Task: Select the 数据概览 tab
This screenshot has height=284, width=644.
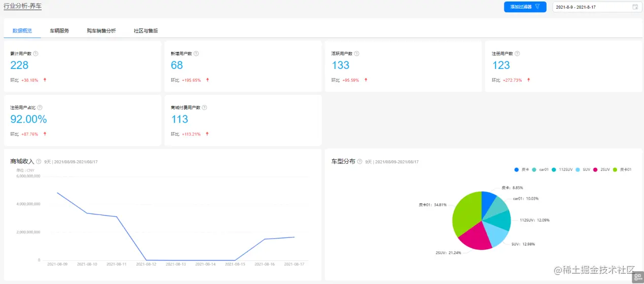Action: [x=22, y=31]
